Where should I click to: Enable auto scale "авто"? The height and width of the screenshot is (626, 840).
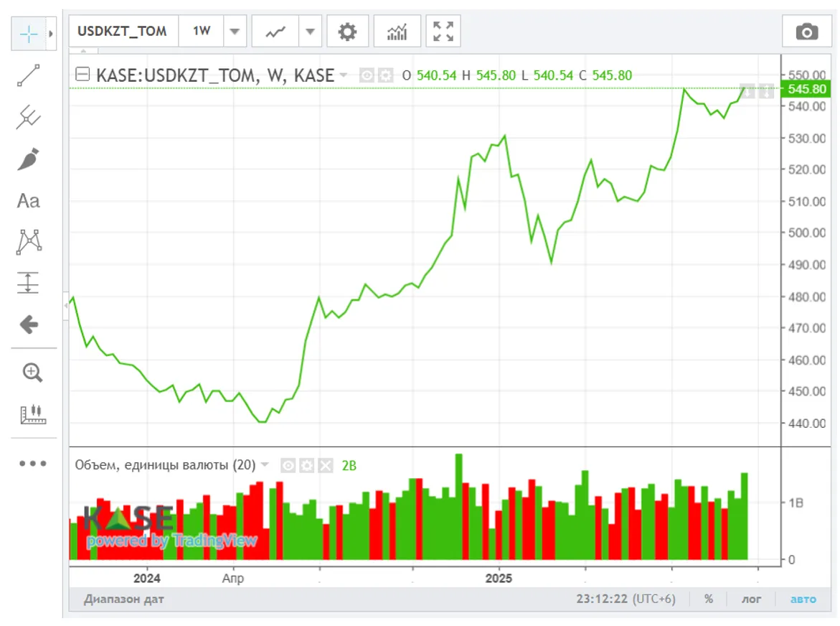click(803, 599)
